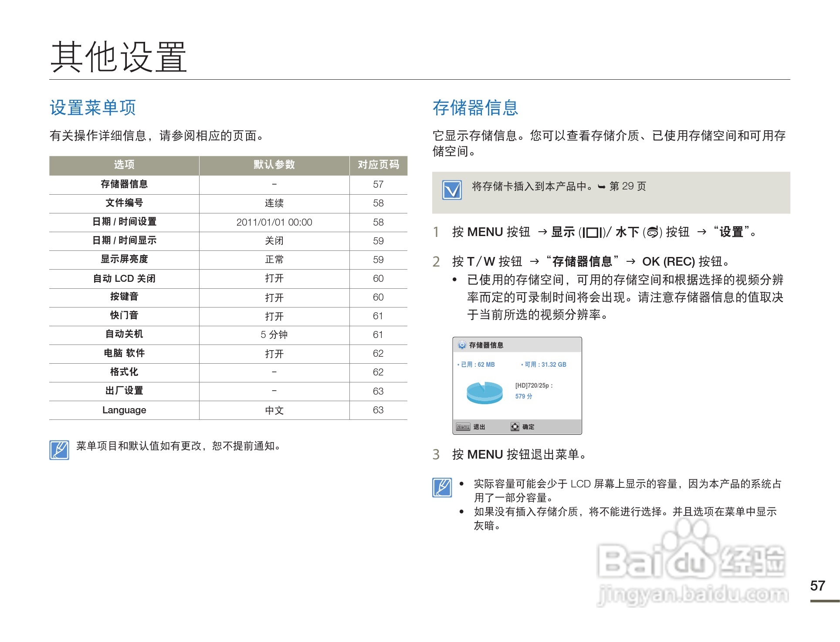Select the 自动 LCD 关闭 row label
This screenshot has width=840, height=642.
[124, 278]
